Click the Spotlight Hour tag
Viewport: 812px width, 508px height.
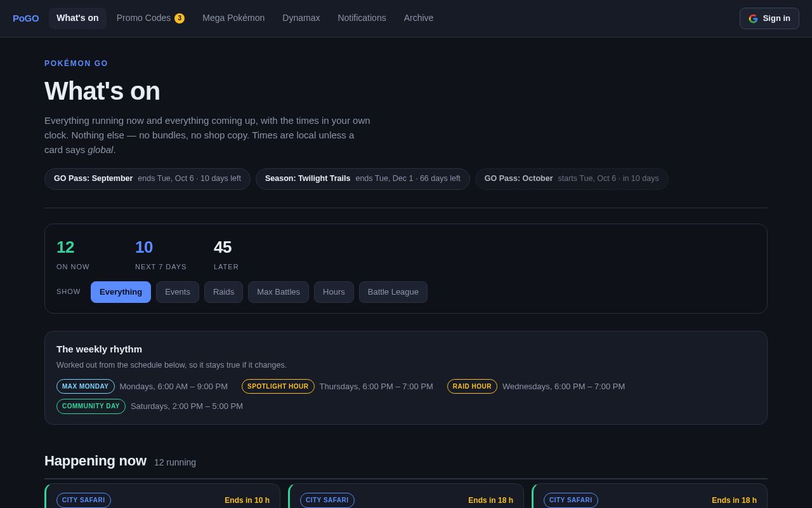tap(278, 387)
